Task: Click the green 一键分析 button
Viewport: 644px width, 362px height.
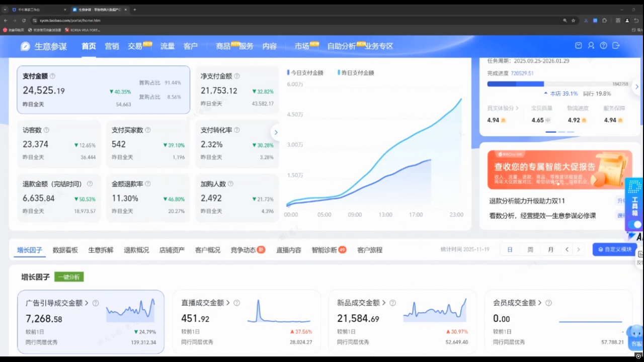Action: 69,277
